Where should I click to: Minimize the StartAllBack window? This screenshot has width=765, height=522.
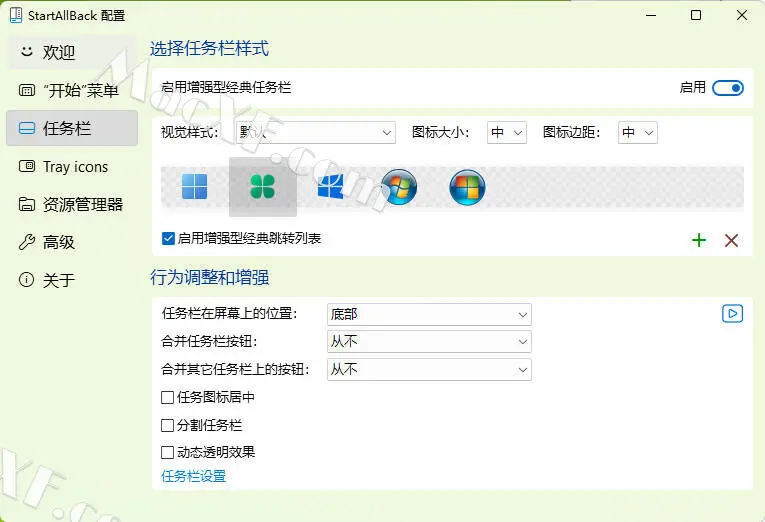(x=651, y=15)
